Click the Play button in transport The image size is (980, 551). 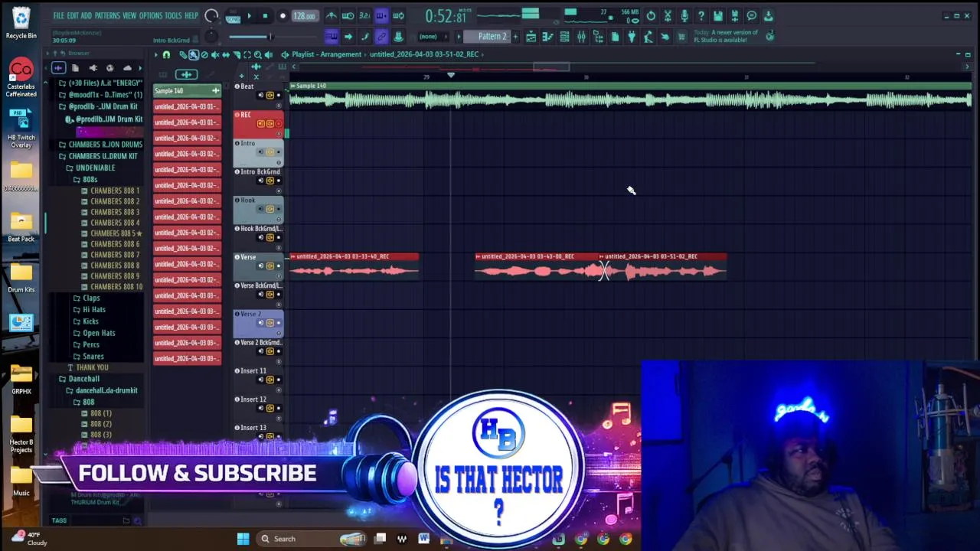tap(249, 15)
